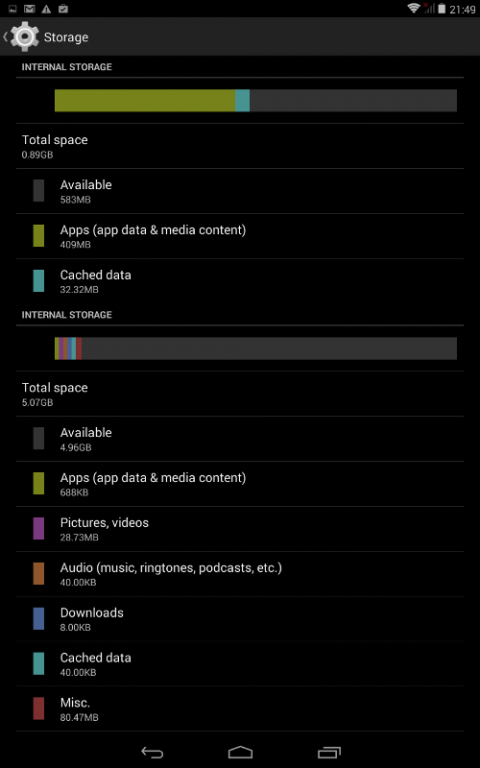This screenshot has width=480, height=768.
Task: Tap the warning triangle notification icon
Action: point(46,9)
